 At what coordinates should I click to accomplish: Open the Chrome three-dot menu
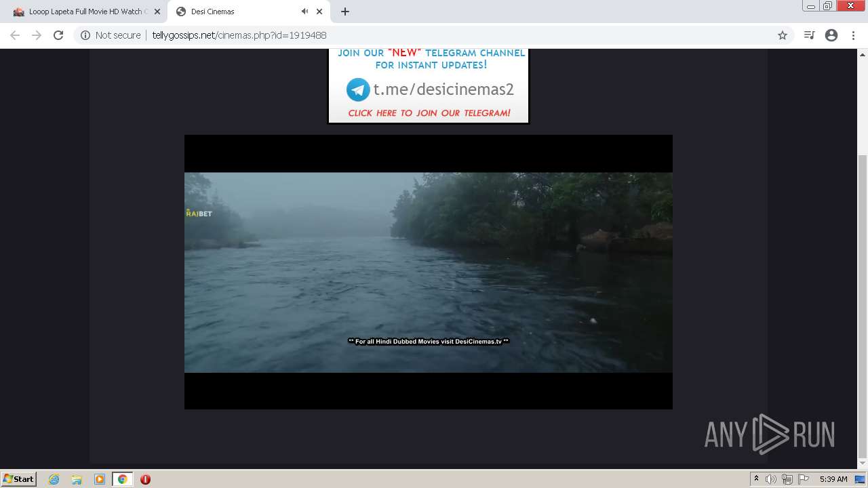click(853, 35)
